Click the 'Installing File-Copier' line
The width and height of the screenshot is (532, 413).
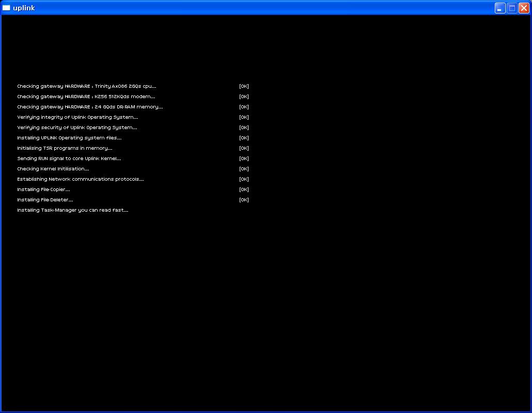[x=43, y=189]
